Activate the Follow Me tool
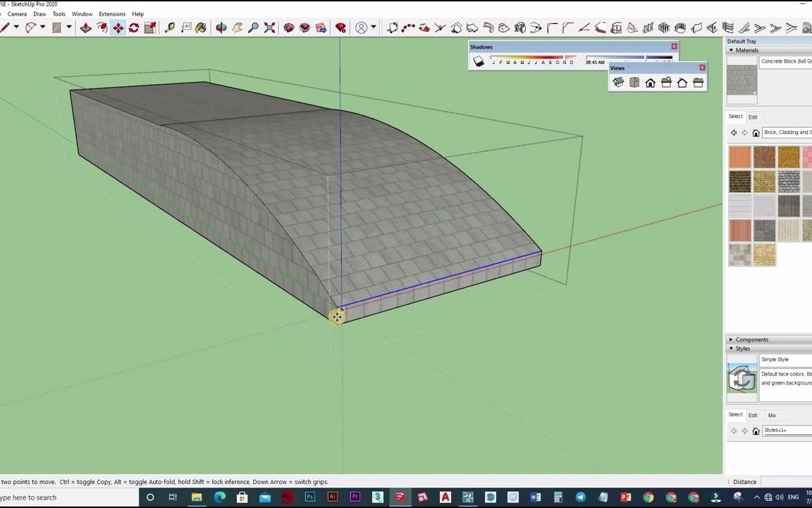This screenshot has height=508, width=812. [103, 28]
